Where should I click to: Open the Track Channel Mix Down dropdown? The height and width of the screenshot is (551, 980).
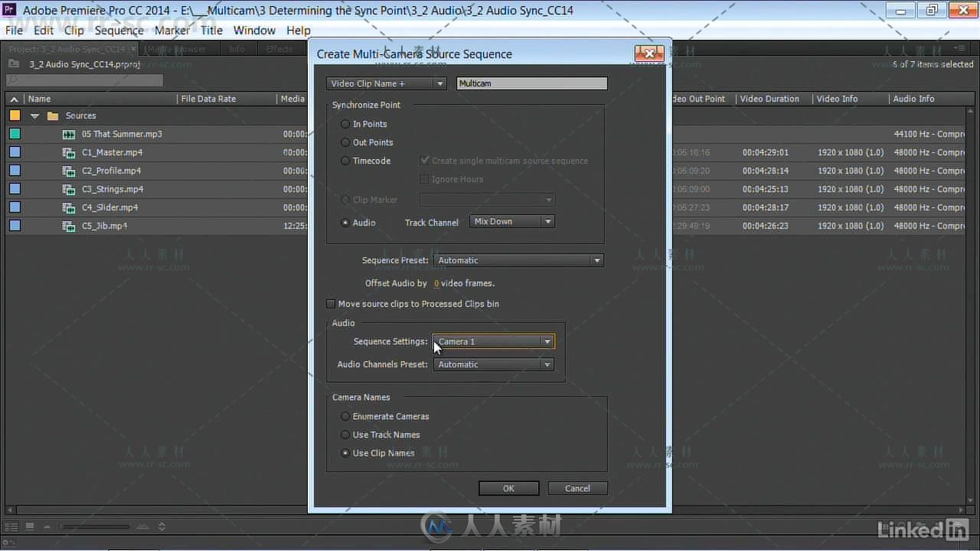(511, 221)
